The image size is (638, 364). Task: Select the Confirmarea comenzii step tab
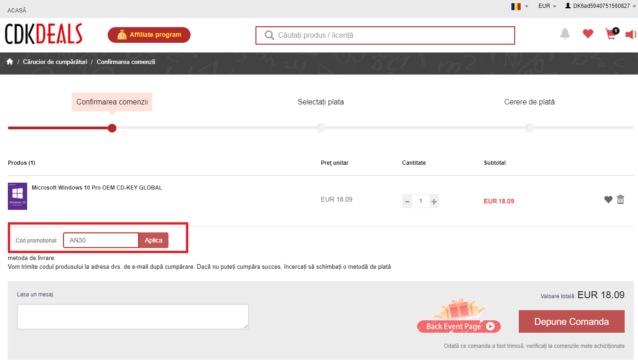click(x=112, y=102)
